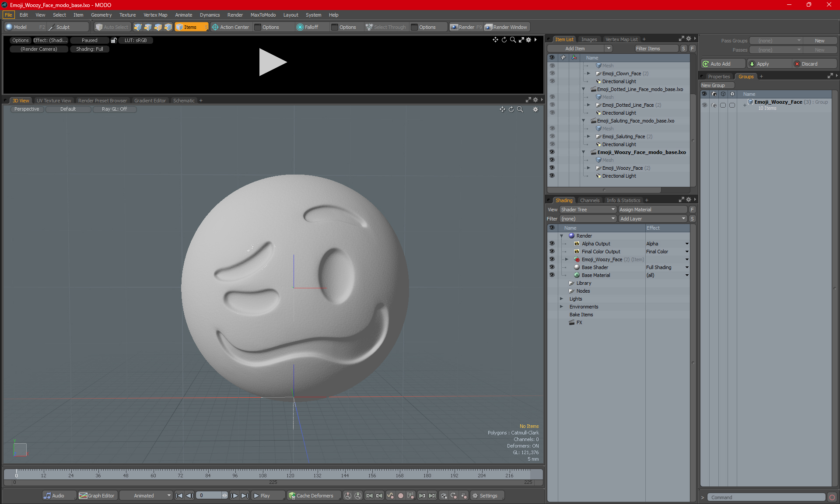Toggle visibility of Emoji_Clown_Face item
This screenshot has height=504, width=840.
(552, 73)
